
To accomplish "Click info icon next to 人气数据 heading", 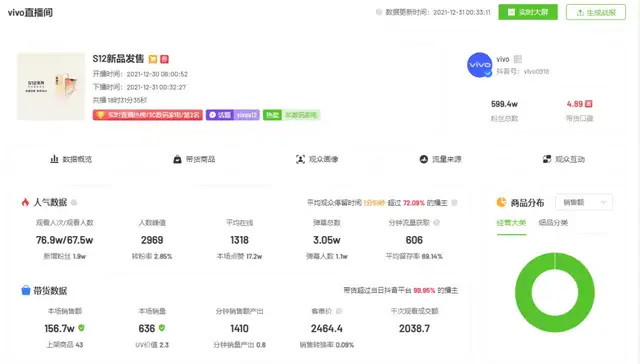I will pyautogui.click(x=74, y=202).
